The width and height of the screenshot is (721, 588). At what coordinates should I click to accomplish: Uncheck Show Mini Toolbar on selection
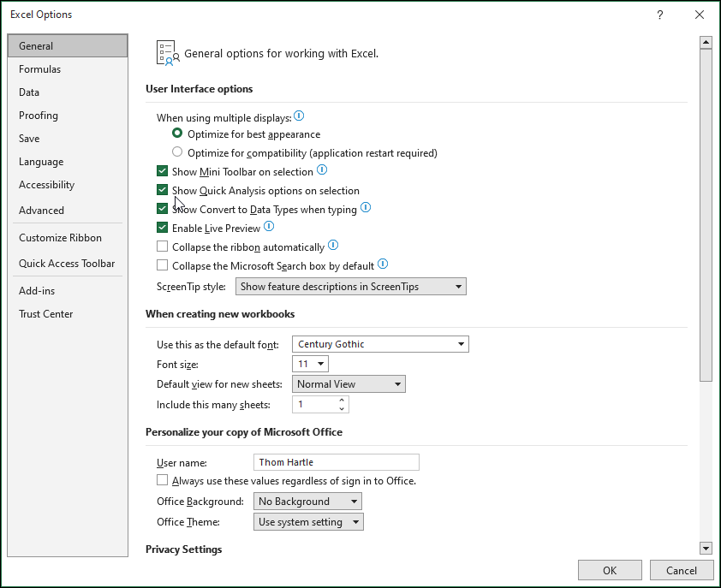coord(162,171)
